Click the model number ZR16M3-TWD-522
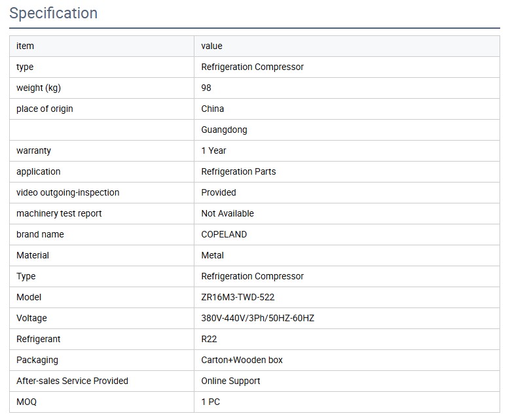The height and width of the screenshot is (420, 510). coord(238,297)
